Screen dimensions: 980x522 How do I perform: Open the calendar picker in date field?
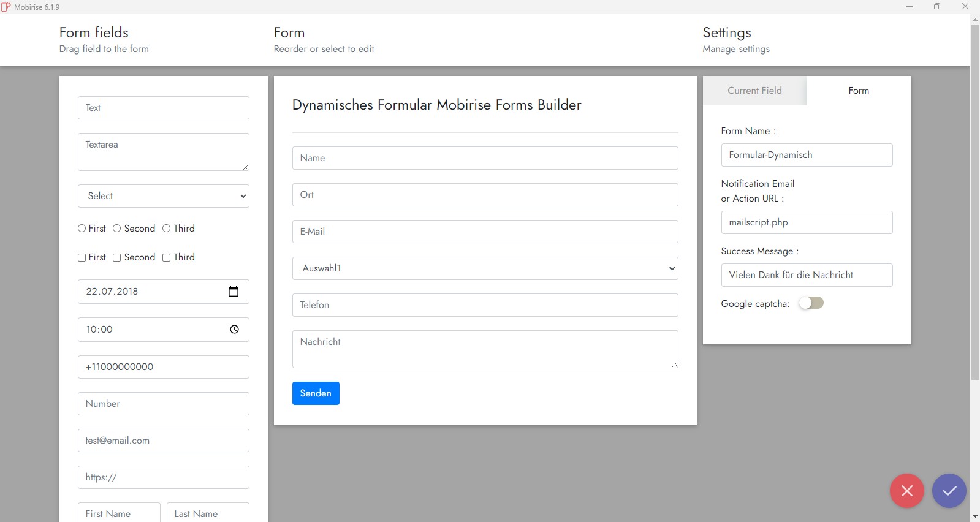click(234, 292)
